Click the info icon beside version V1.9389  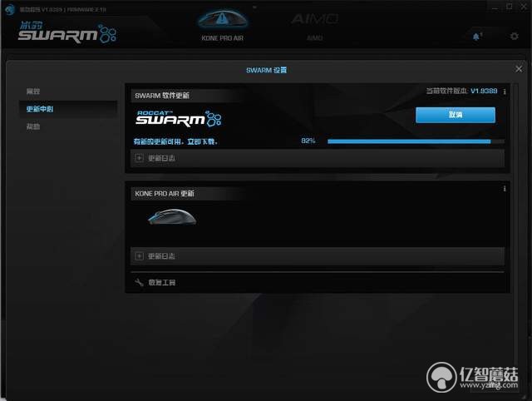(505, 92)
